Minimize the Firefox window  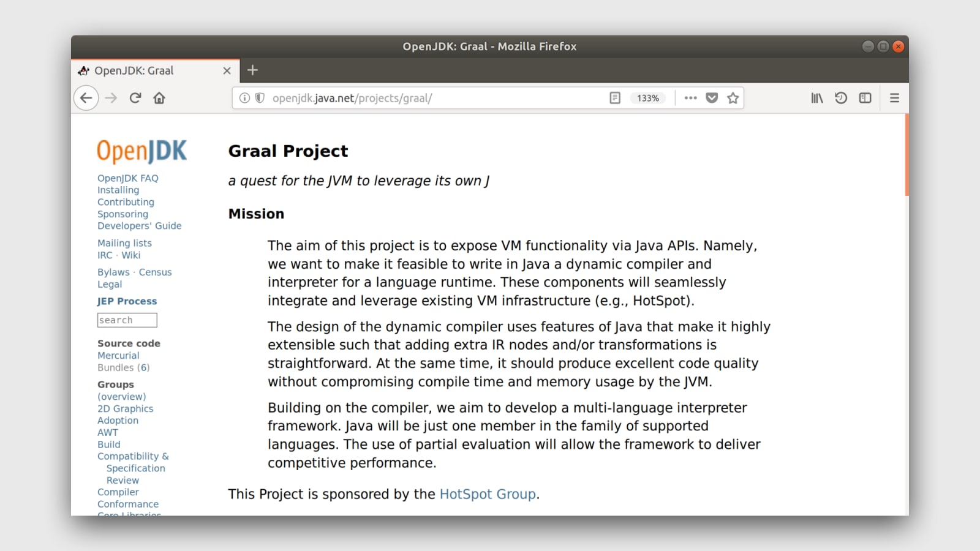868,47
